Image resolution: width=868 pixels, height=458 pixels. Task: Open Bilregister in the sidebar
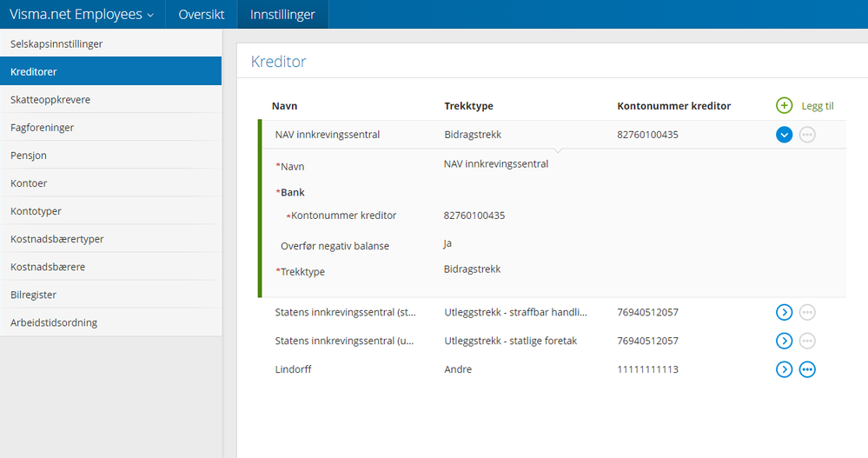click(110, 295)
